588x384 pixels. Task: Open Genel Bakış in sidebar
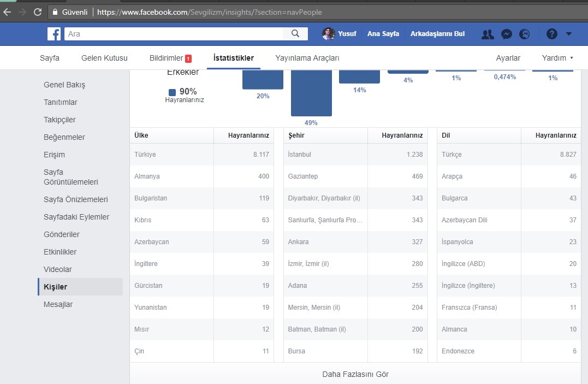pyautogui.click(x=64, y=85)
